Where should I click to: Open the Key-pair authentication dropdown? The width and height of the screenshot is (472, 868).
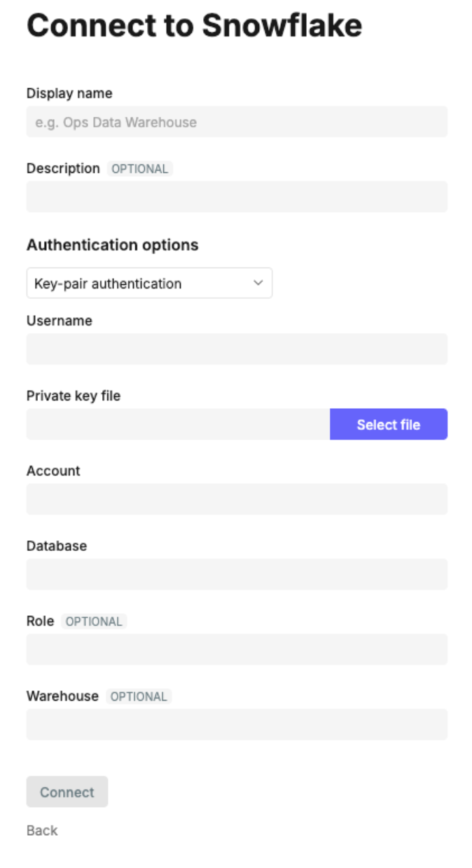[148, 283]
